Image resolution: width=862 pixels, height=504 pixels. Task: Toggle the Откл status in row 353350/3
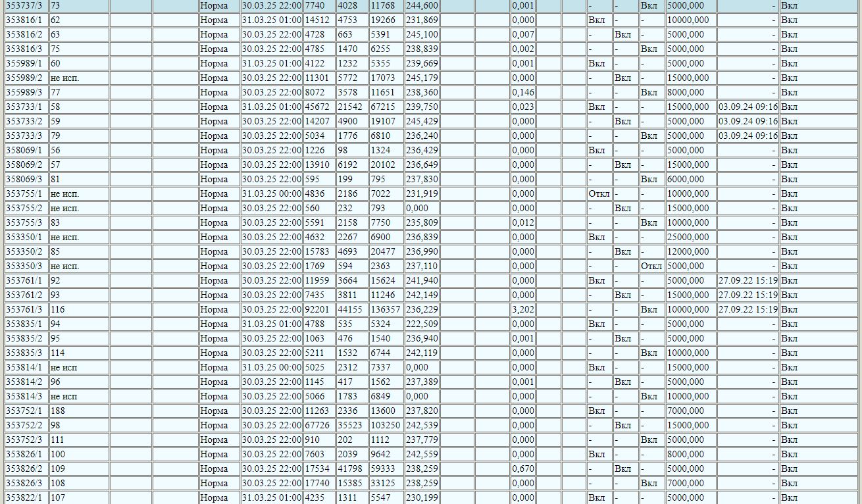pyautogui.click(x=651, y=266)
